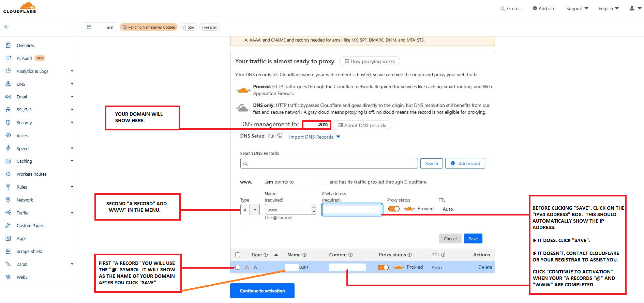The width and height of the screenshot is (644, 303).
Task: Open Custom Pages in sidebar
Action: click(30, 226)
